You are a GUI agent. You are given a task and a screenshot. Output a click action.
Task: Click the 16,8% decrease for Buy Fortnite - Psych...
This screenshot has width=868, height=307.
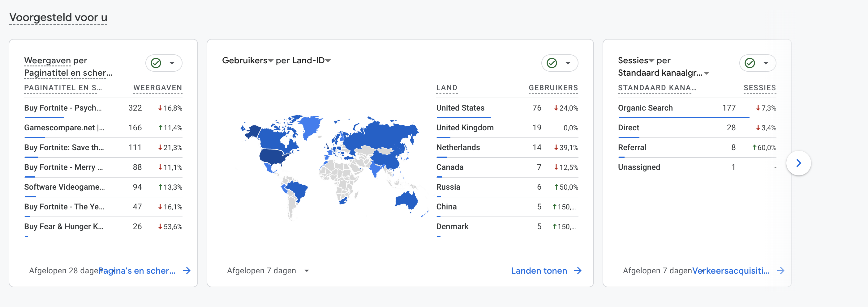170,108
